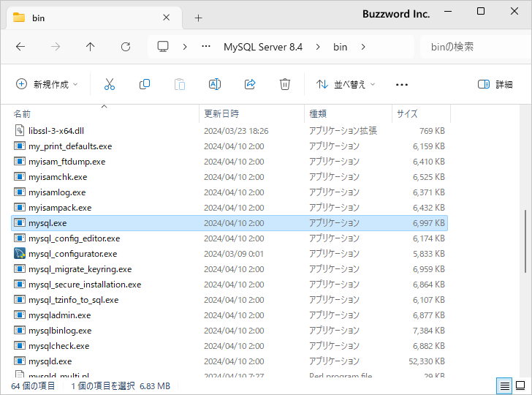Select mysqlbinlog.exe
The height and width of the screenshot is (395, 532).
coord(229,331)
